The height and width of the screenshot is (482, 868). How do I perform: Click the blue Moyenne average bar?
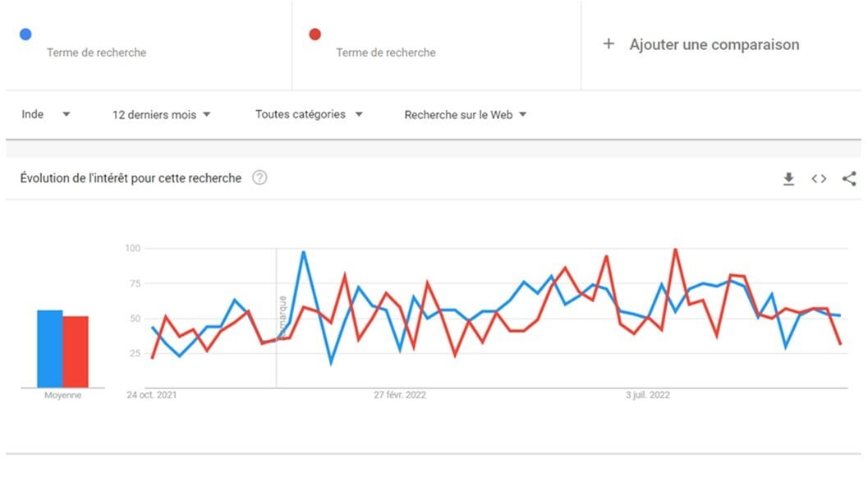[x=49, y=348]
